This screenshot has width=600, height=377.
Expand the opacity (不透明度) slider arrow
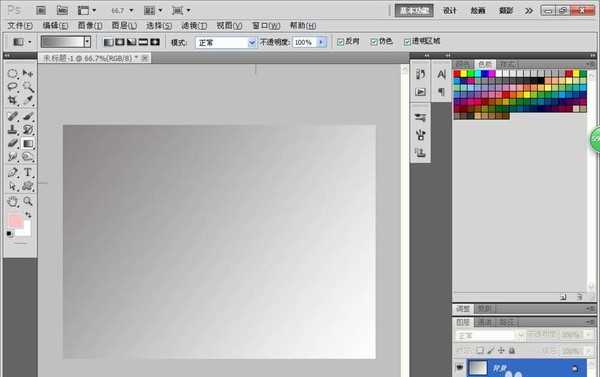click(x=321, y=42)
